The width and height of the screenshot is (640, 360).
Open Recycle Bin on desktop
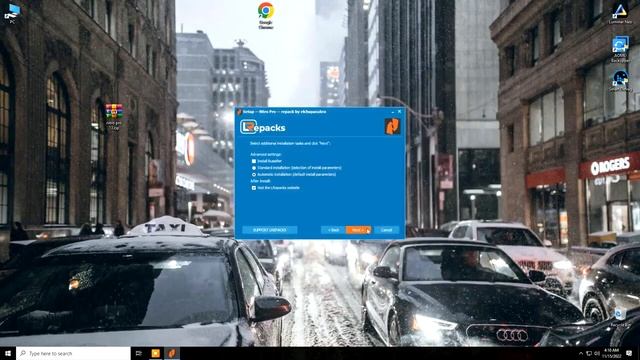click(x=620, y=317)
